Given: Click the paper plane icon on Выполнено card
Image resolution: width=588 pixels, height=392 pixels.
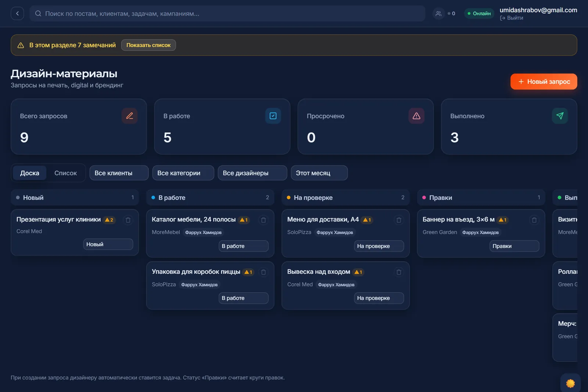Looking at the screenshot, I should 560,116.
